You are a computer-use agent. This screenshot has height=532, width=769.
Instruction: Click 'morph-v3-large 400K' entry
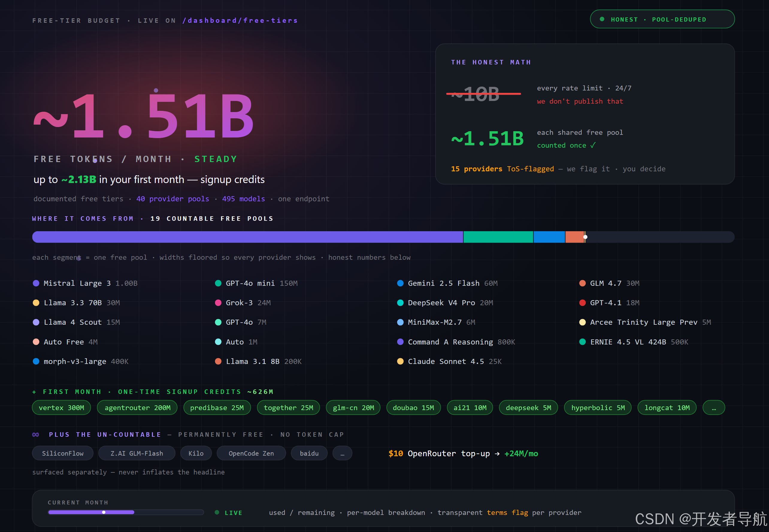pyautogui.click(x=81, y=361)
